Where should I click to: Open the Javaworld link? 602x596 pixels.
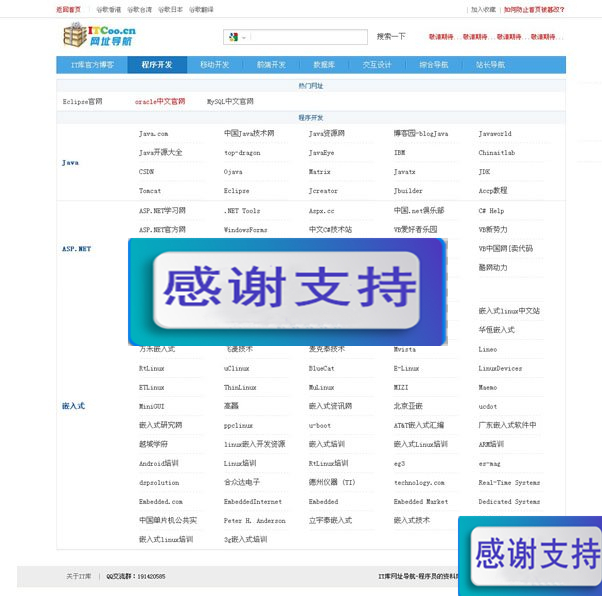click(495, 134)
